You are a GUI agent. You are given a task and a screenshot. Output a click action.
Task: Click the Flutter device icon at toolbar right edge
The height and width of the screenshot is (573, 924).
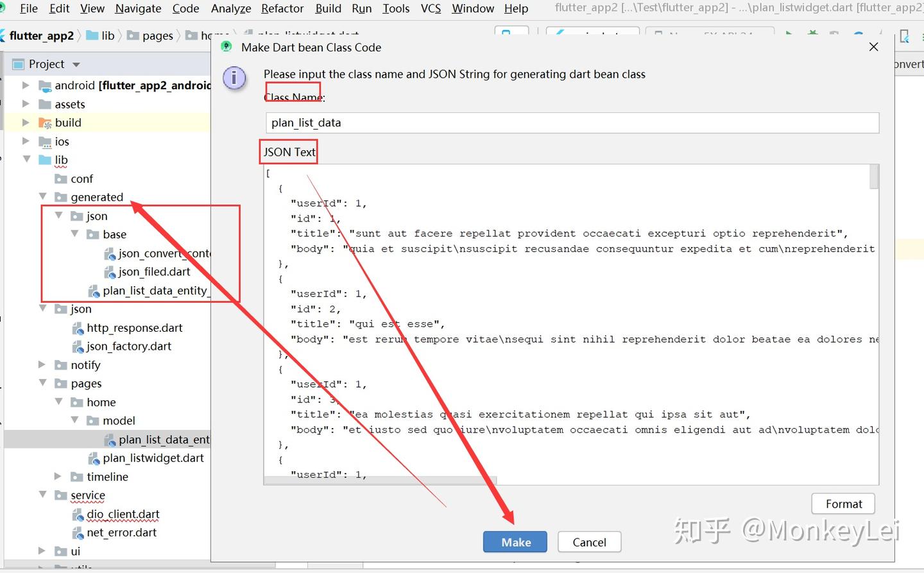(905, 36)
